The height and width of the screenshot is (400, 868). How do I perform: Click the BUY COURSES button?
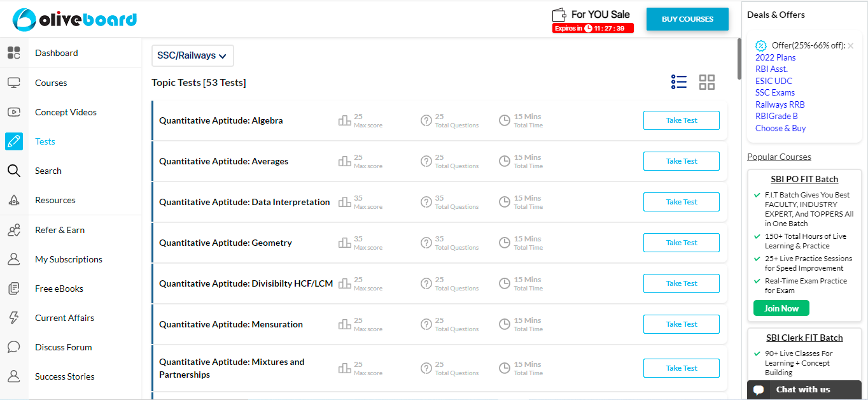tap(687, 19)
